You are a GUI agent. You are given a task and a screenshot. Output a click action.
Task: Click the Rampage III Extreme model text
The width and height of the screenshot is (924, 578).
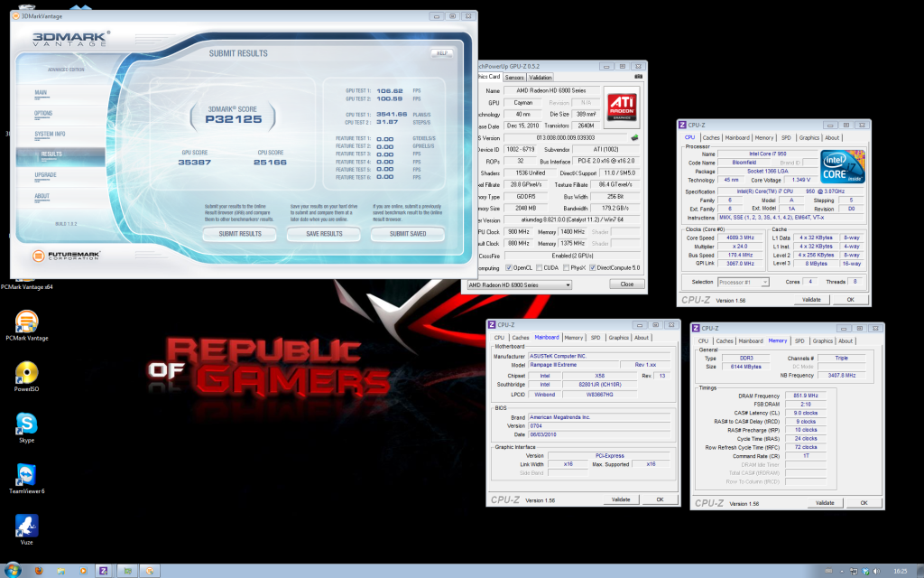point(553,365)
